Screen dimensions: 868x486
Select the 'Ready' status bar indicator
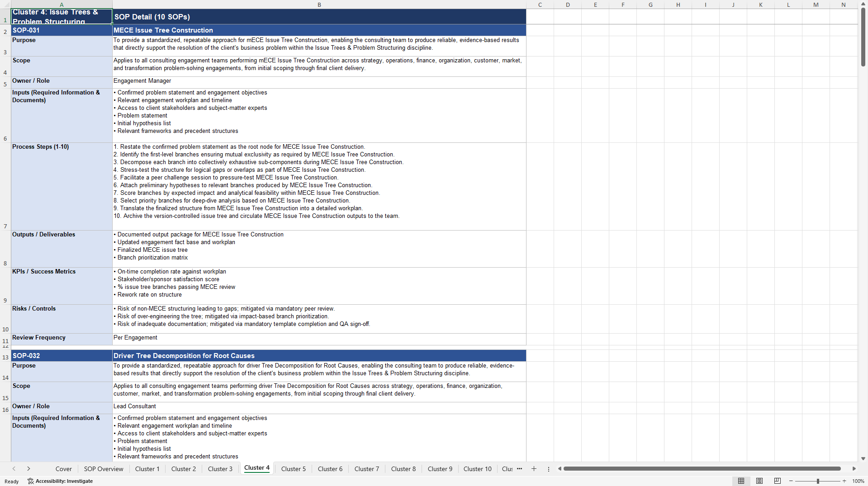(x=12, y=481)
